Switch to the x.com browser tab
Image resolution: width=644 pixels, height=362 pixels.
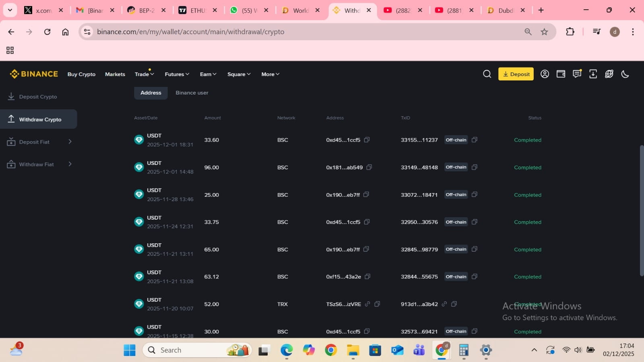coord(43,10)
